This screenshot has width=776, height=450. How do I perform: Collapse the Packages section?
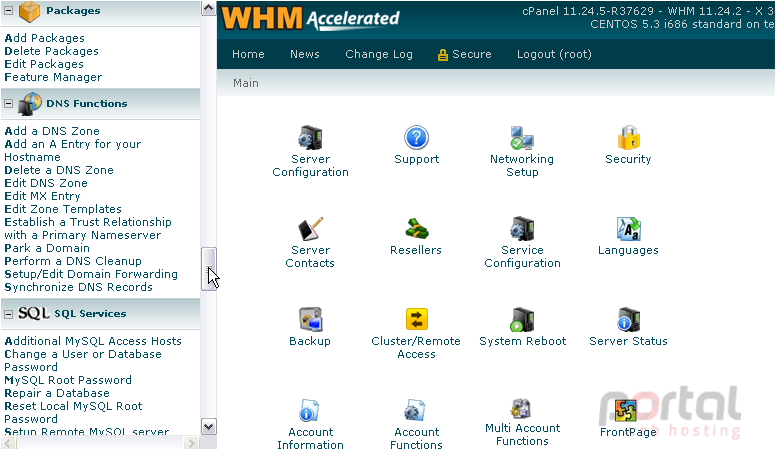point(8,10)
